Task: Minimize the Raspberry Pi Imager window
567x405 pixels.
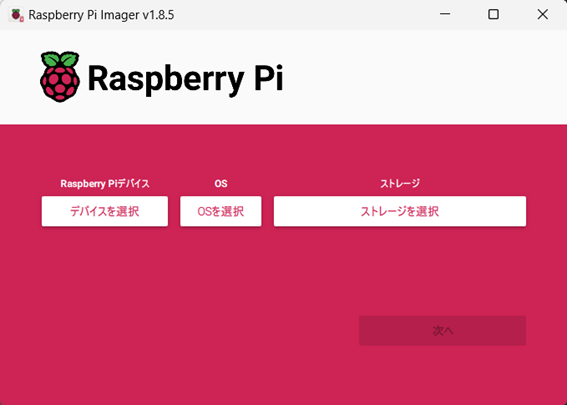Action: 445,14
